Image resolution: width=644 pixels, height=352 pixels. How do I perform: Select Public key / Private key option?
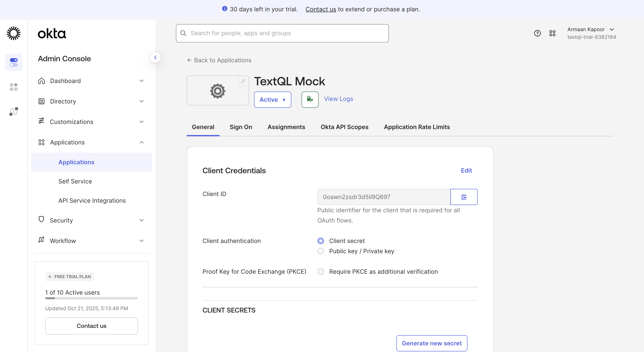coord(321,251)
